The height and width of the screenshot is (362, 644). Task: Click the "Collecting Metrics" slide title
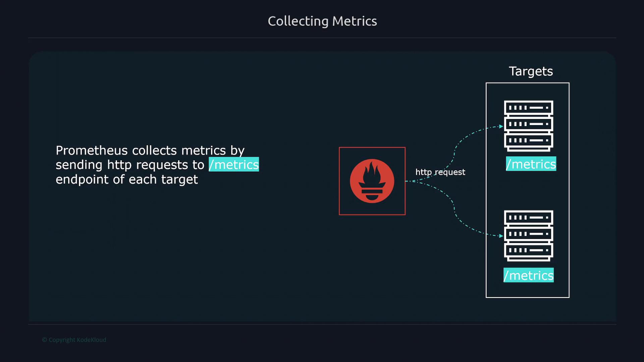pos(322,21)
